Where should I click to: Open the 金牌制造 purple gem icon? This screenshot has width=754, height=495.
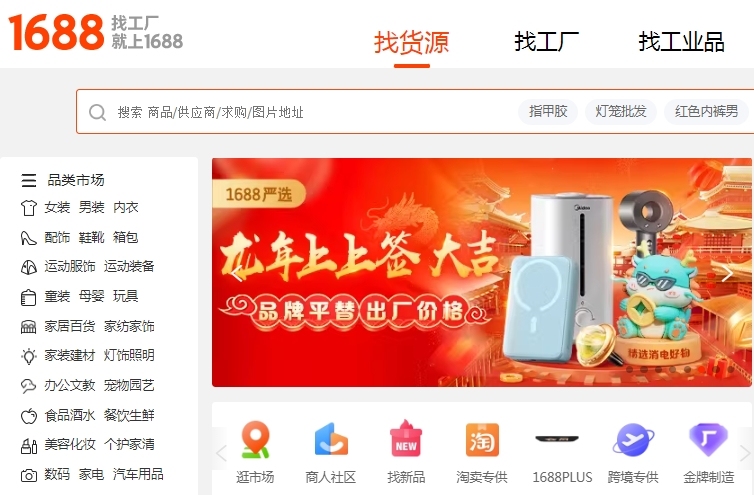tap(708, 440)
